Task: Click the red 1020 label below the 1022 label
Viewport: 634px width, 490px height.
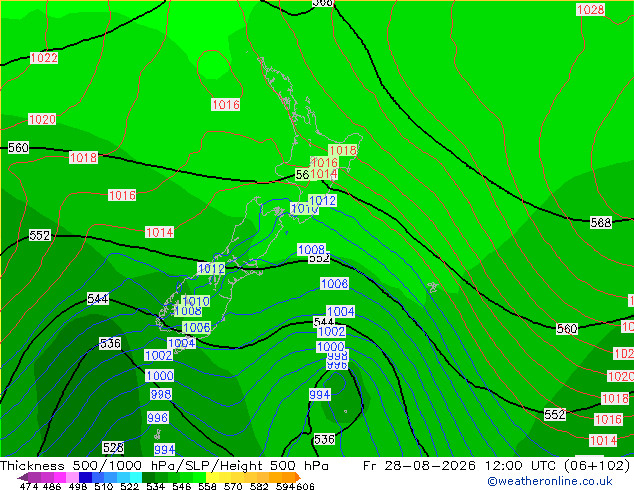Action: (x=42, y=119)
